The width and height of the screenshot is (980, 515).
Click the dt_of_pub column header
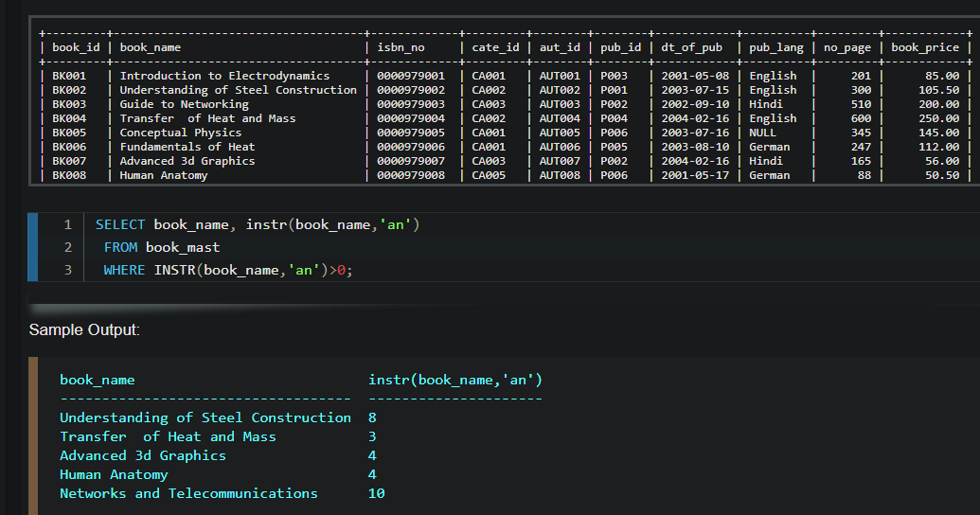691,47
